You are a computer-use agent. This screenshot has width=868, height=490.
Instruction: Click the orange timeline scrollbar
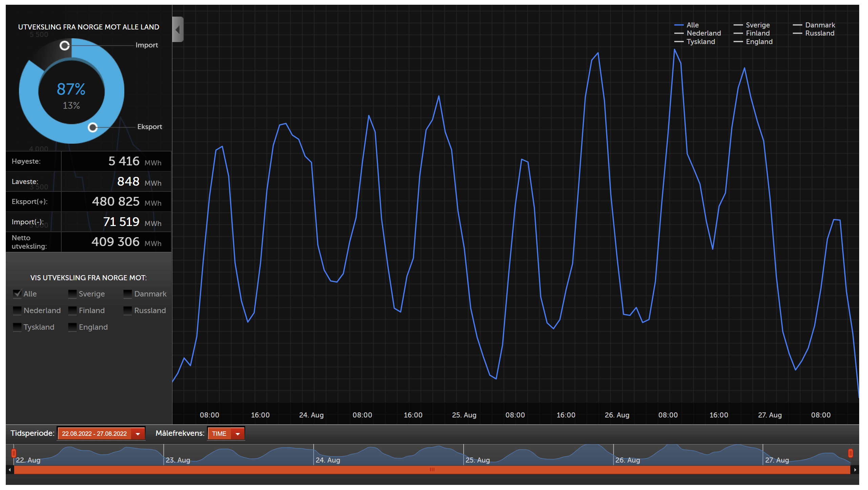[432, 470]
